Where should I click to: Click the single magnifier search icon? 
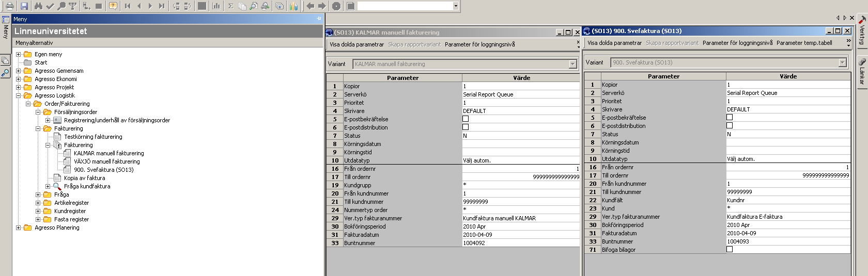pyautogui.click(x=61, y=6)
